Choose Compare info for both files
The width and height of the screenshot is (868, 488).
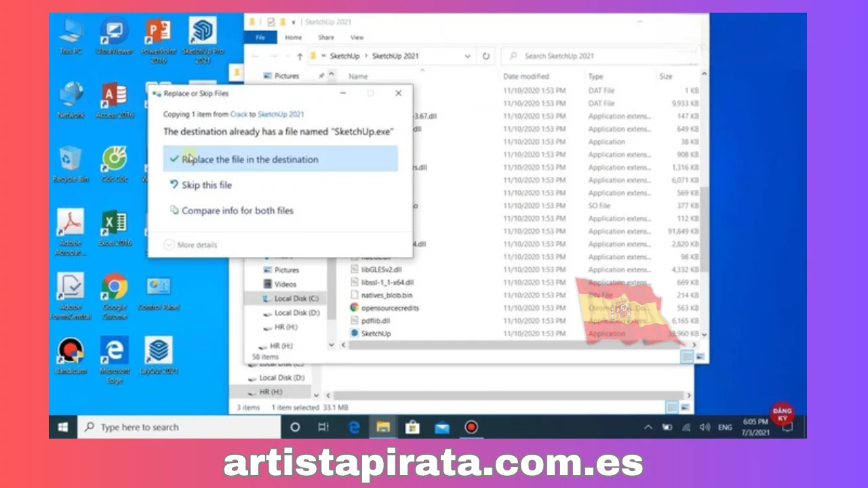231,211
